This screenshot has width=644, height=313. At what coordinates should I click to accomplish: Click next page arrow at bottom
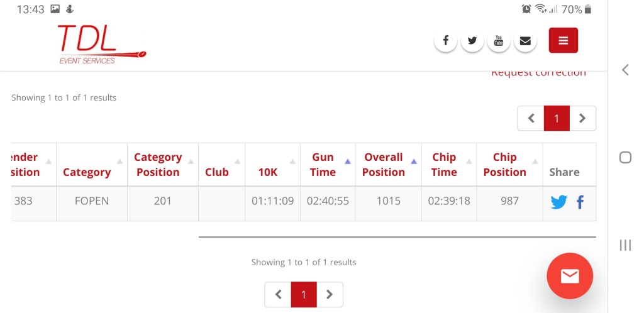(x=330, y=294)
